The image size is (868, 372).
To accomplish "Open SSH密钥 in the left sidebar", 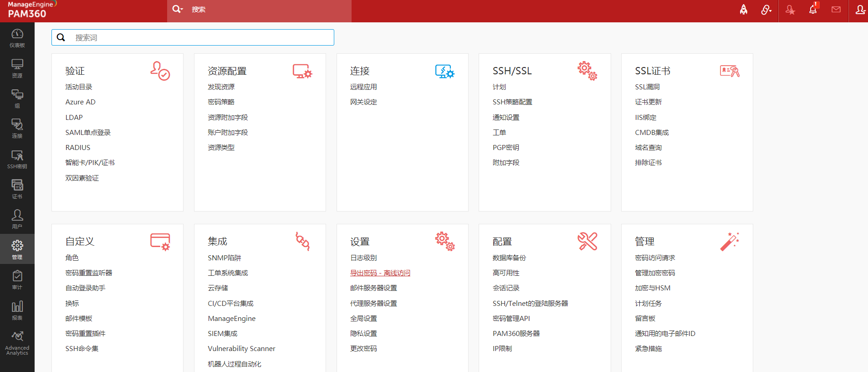I will tap(17, 159).
